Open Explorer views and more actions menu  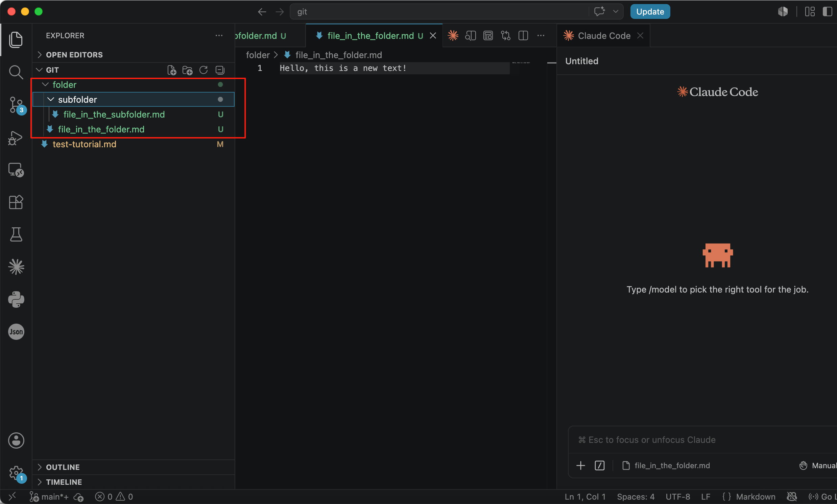(x=219, y=35)
